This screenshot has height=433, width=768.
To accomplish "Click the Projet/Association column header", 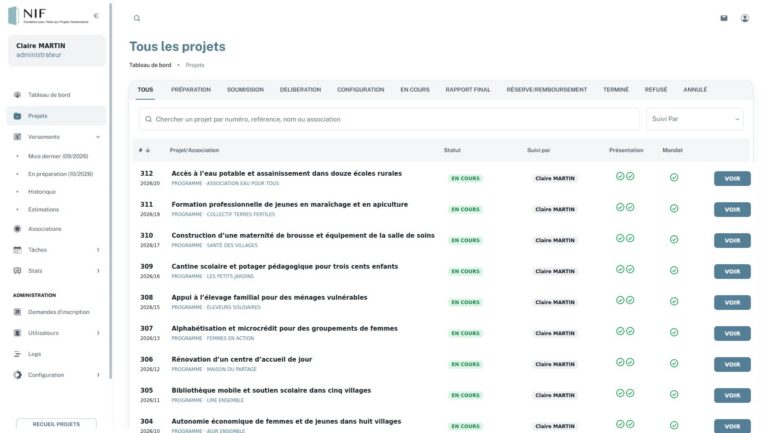I will tap(194, 150).
